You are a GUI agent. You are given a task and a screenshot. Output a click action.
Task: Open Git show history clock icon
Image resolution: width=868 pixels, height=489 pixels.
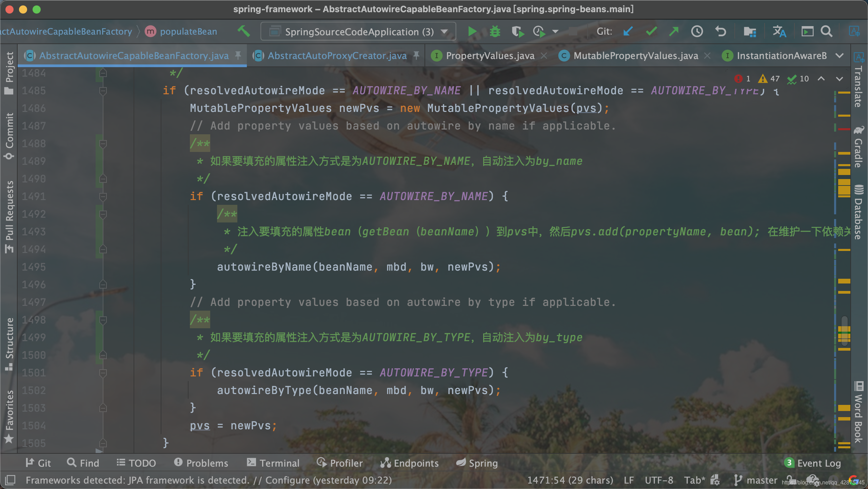(x=697, y=32)
